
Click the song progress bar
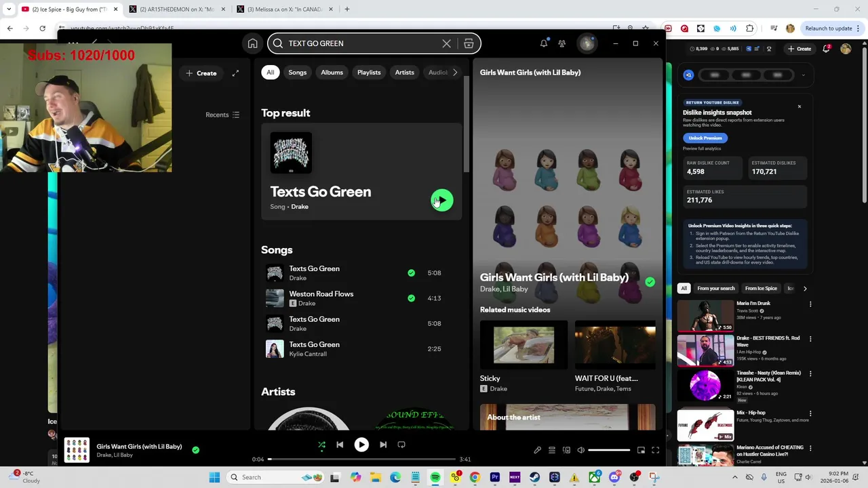[361, 460]
